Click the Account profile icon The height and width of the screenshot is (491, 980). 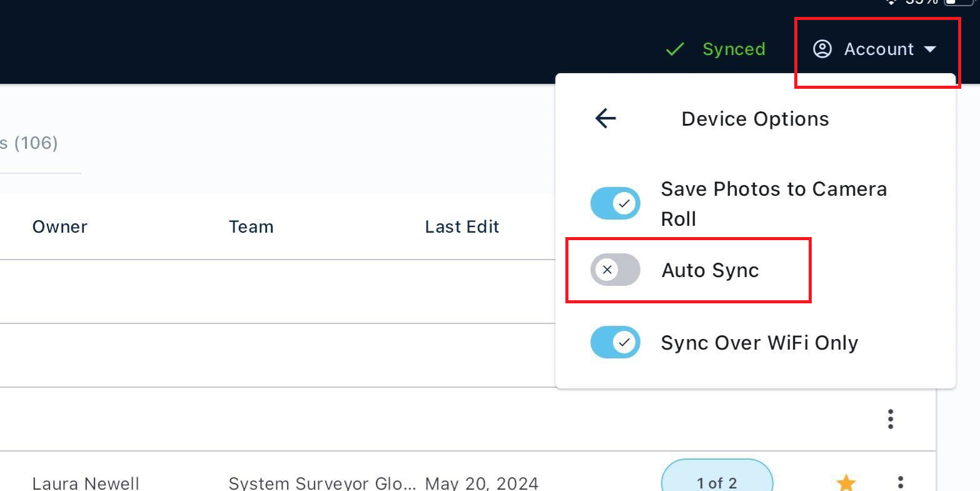pyautogui.click(x=821, y=49)
